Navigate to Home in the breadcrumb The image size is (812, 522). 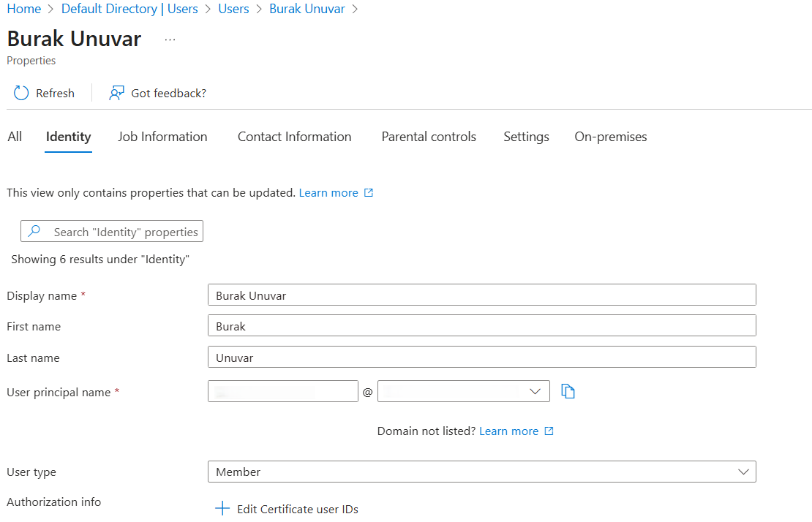(x=23, y=9)
